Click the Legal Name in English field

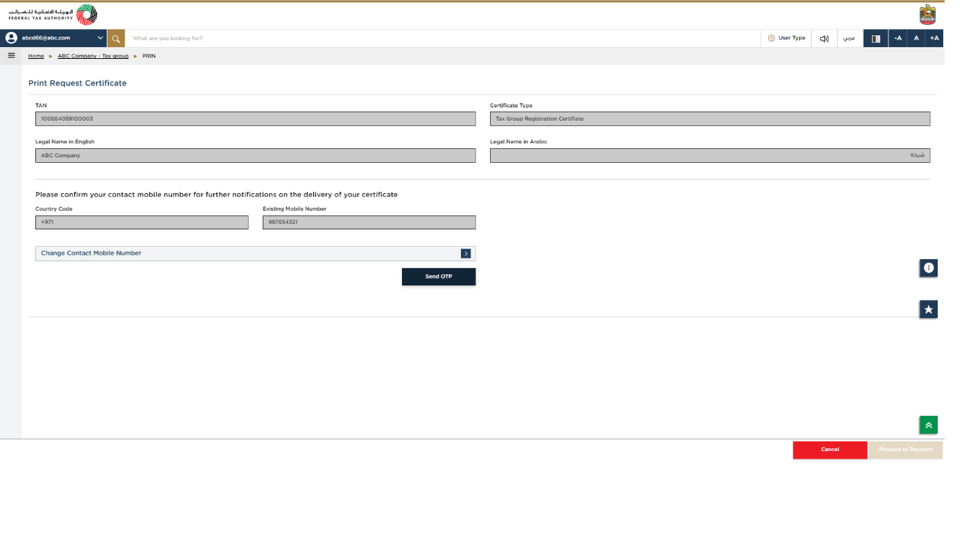click(255, 155)
